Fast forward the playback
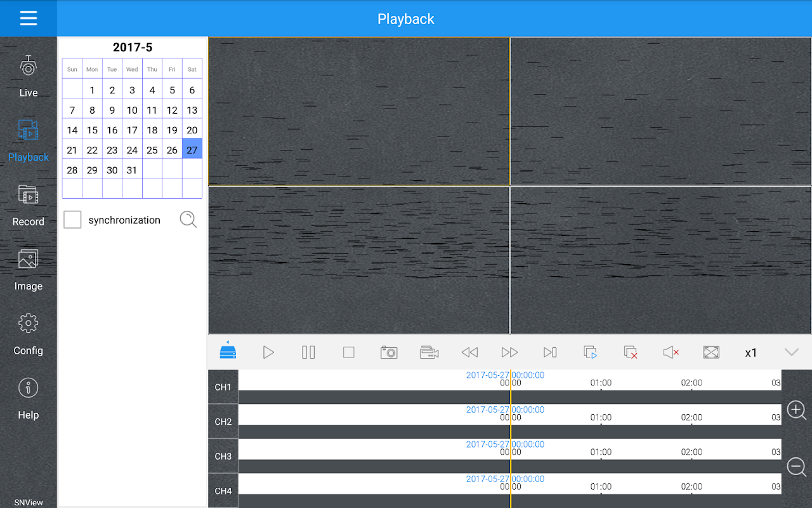Viewport: 812px width, 508px height. 509,352
